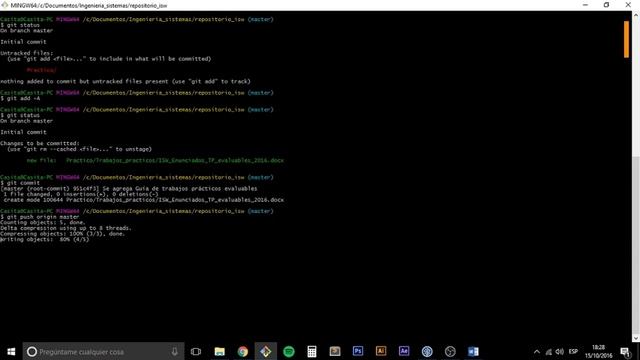Open File Explorer from the taskbar

[x=220, y=351]
